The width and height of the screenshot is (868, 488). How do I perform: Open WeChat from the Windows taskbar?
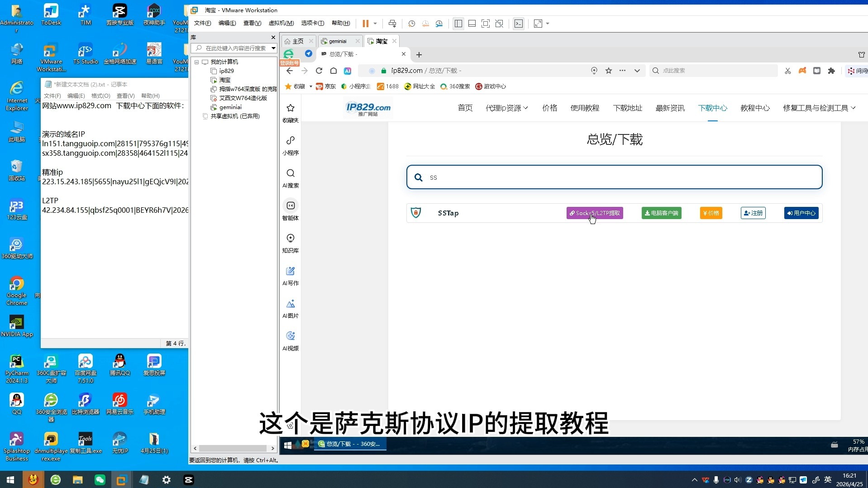[x=100, y=480]
